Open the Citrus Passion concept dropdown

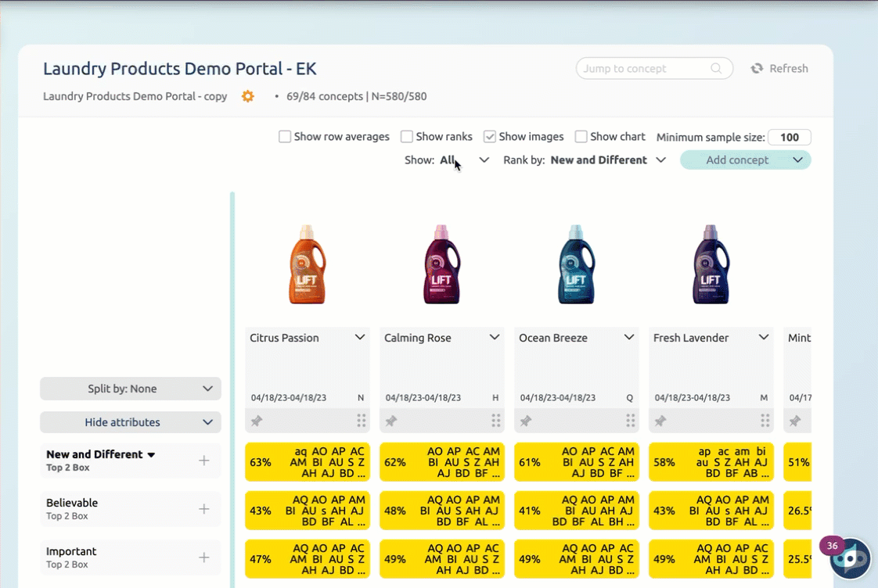(x=360, y=338)
